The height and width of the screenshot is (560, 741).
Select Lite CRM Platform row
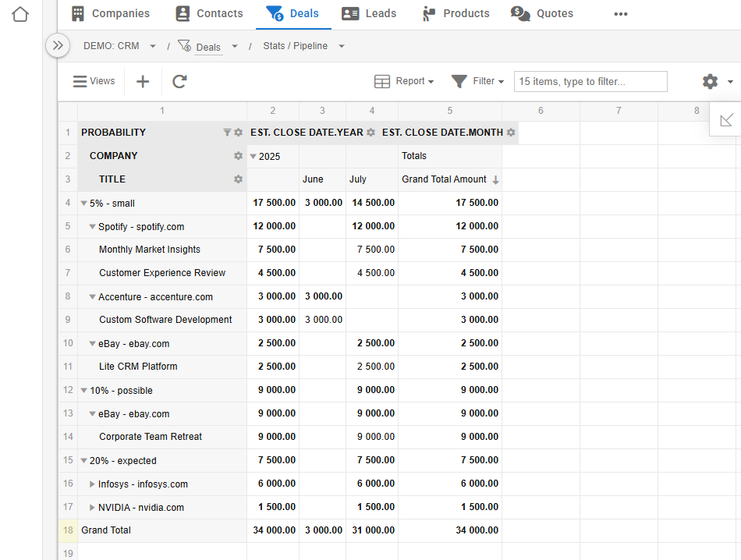click(138, 367)
